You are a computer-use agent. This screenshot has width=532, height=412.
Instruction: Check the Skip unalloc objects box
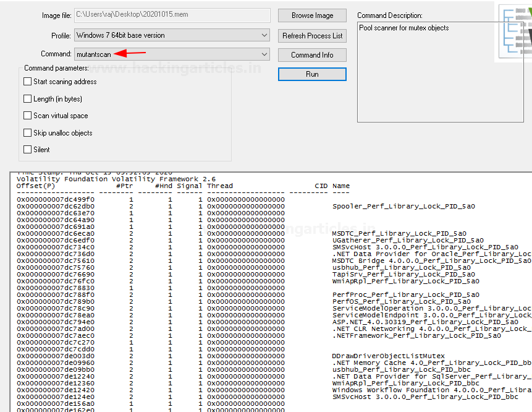pyautogui.click(x=27, y=133)
